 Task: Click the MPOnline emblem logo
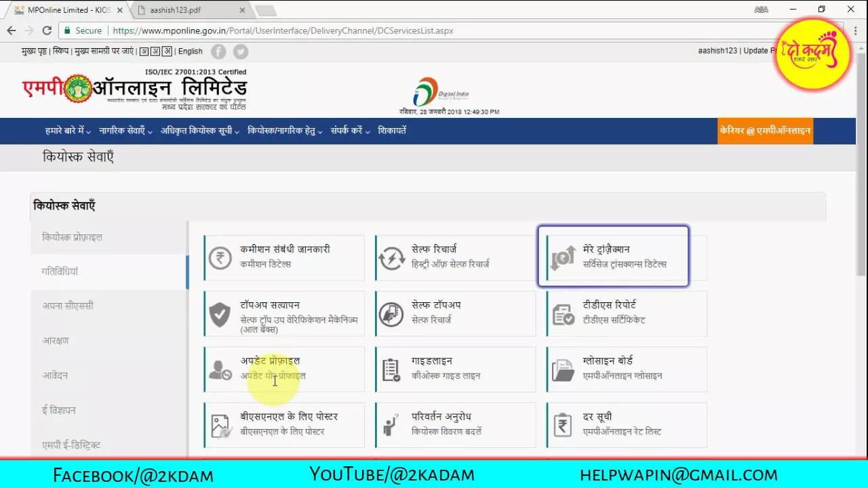click(x=78, y=89)
